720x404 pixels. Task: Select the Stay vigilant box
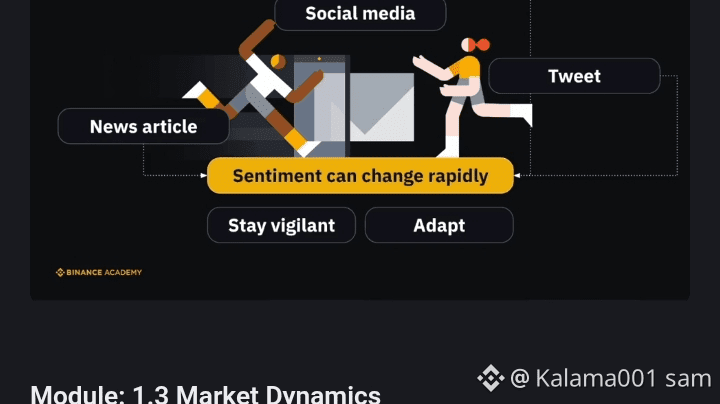pyautogui.click(x=281, y=225)
